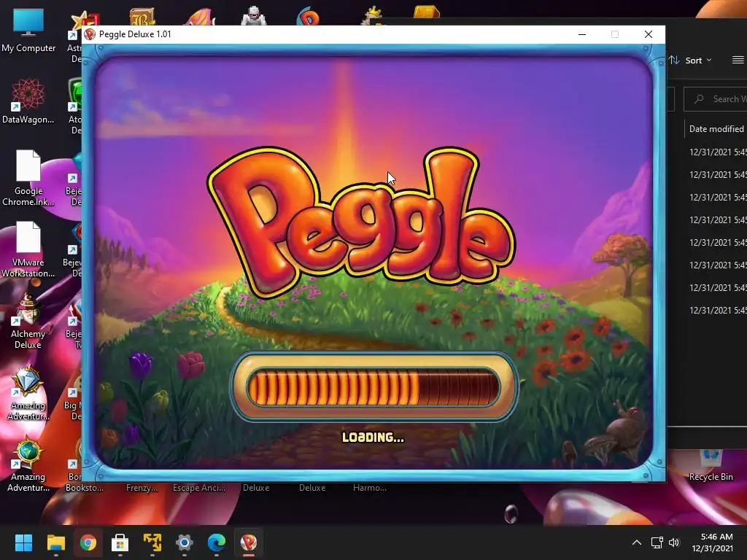Screen dimensions: 747x560
Task: Launch the Amazing Adventures globe icon
Action: (28, 463)
